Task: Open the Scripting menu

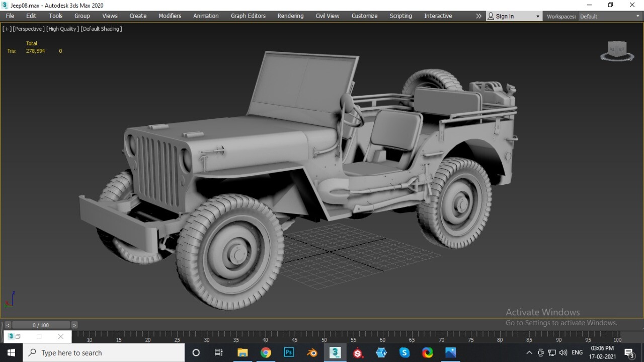Action: tap(400, 16)
